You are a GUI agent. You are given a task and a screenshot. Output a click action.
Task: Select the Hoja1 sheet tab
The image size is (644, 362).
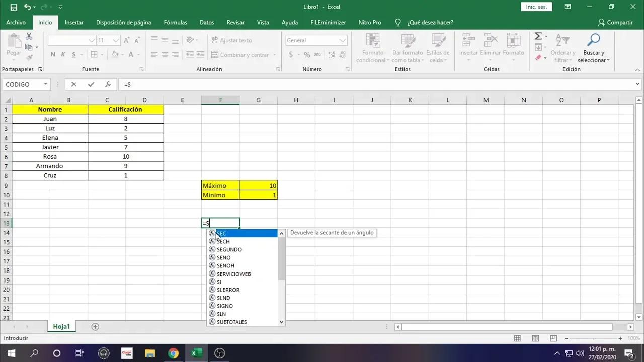point(61,326)
